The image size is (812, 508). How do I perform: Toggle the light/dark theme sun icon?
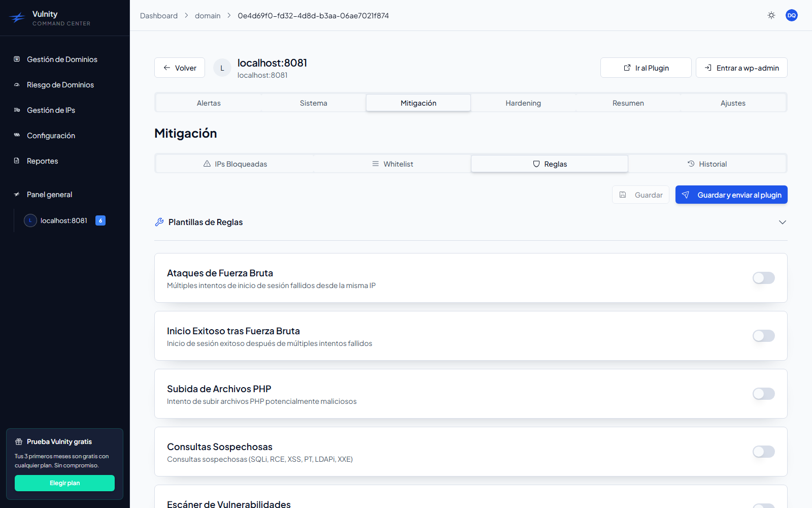(771, 15)
